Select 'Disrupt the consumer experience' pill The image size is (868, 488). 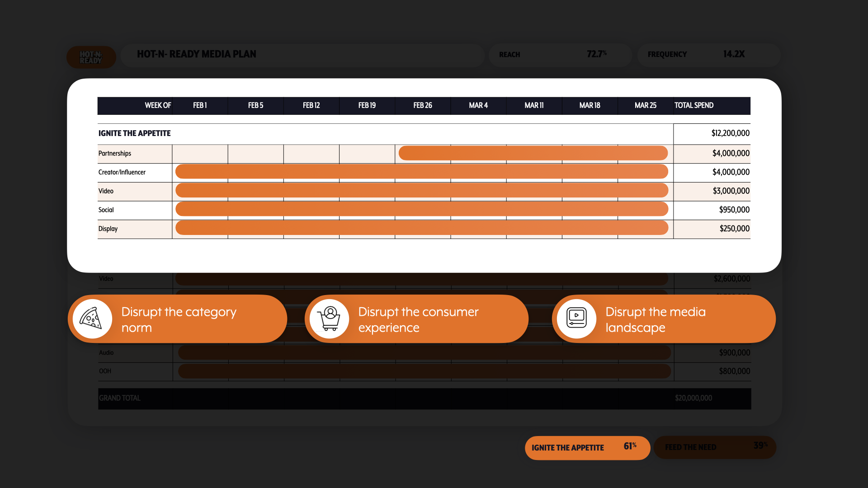click(416, 319)
